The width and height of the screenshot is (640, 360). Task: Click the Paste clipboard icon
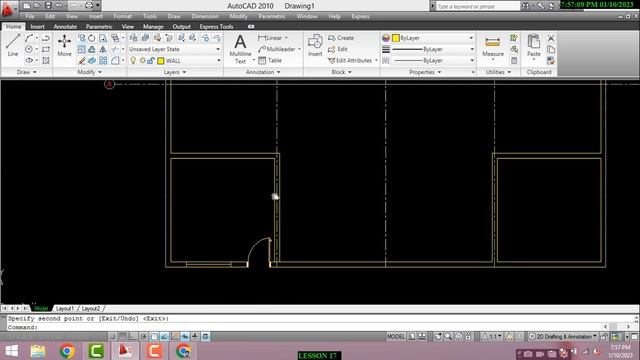tap(534, 45)
